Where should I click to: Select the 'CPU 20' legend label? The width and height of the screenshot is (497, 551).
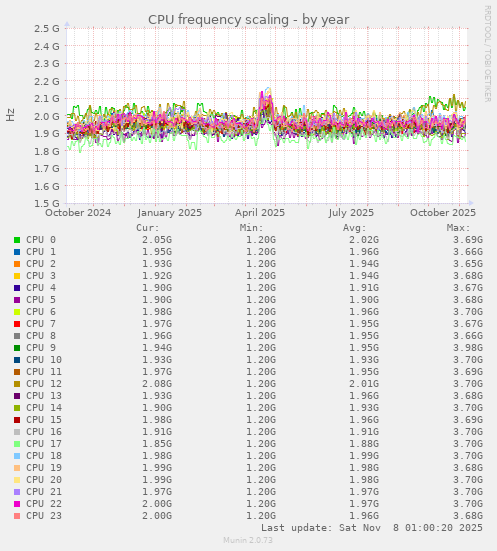pos(44,480)
